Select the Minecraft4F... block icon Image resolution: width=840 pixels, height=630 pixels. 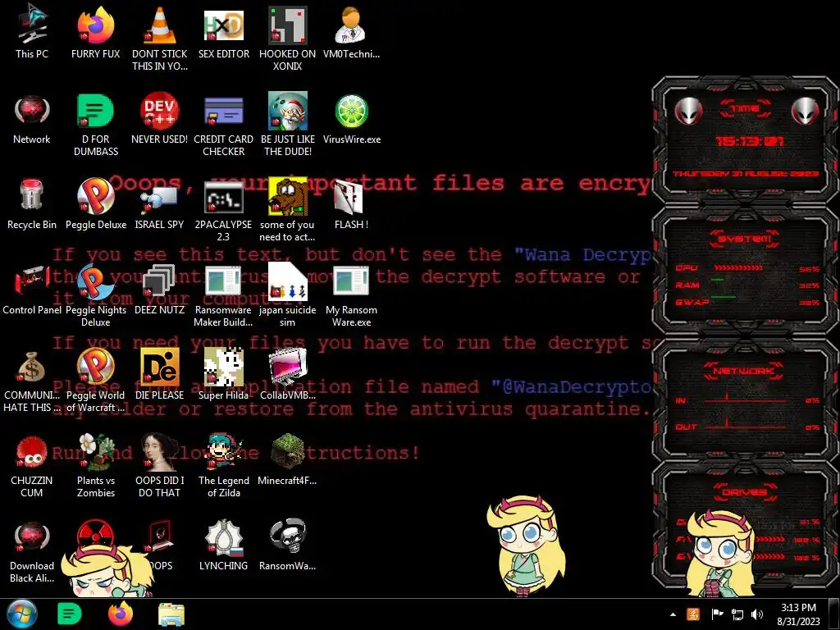[288, 459]
